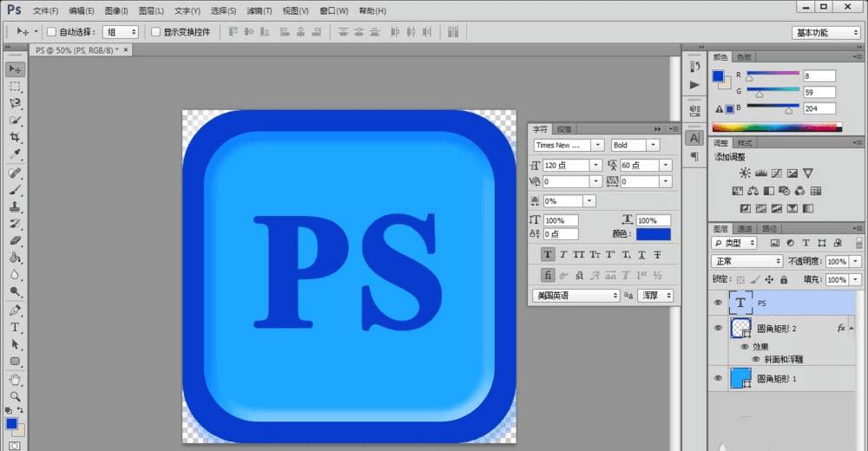Click the layer opacity 100% field
The width and height of the screenshot is (868, 451).
pyautogui.click(x=837, y=261)
